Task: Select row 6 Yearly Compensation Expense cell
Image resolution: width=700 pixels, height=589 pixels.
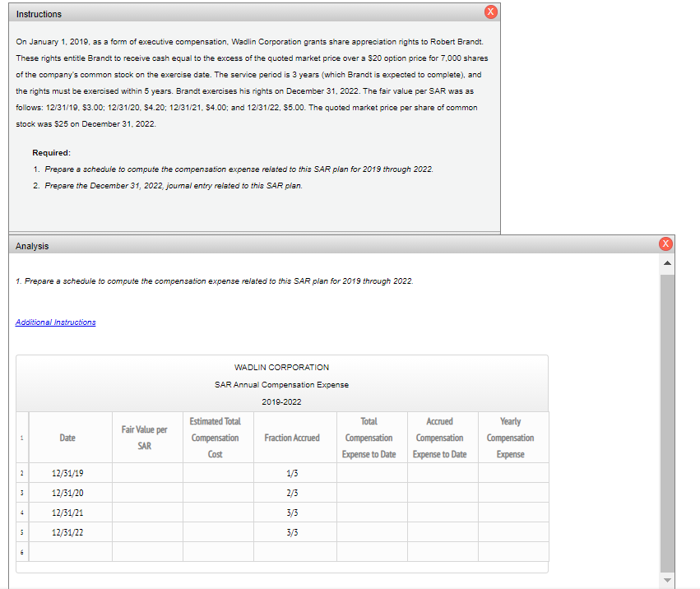Action: click(513, 551)
